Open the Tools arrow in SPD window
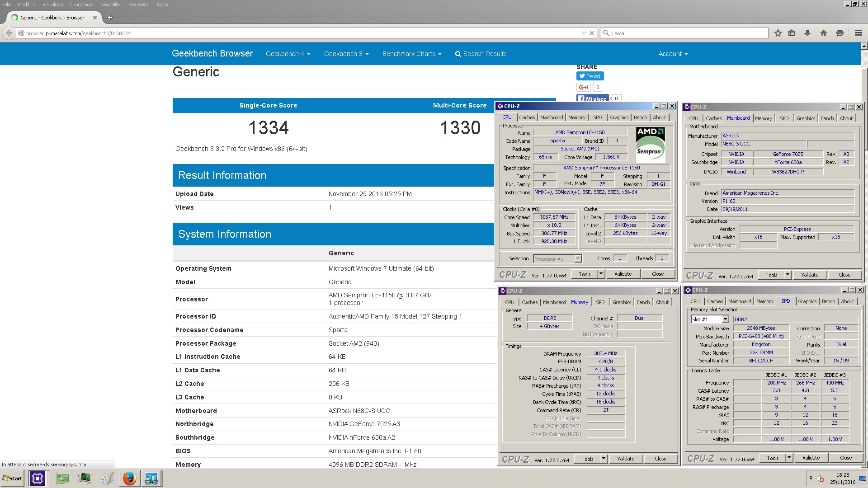This screenshot has height=488, width=868. pos(789,458)
